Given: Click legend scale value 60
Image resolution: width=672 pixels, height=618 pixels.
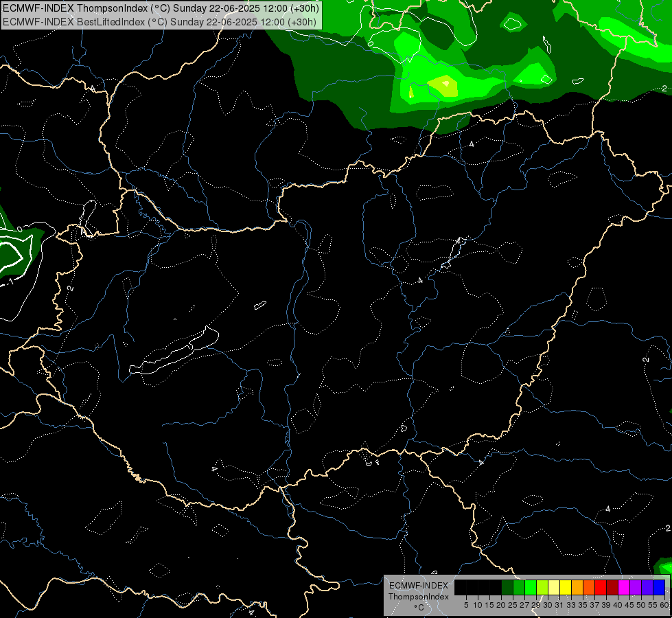Looking at the screenshot, I should (x=664, y=605).
